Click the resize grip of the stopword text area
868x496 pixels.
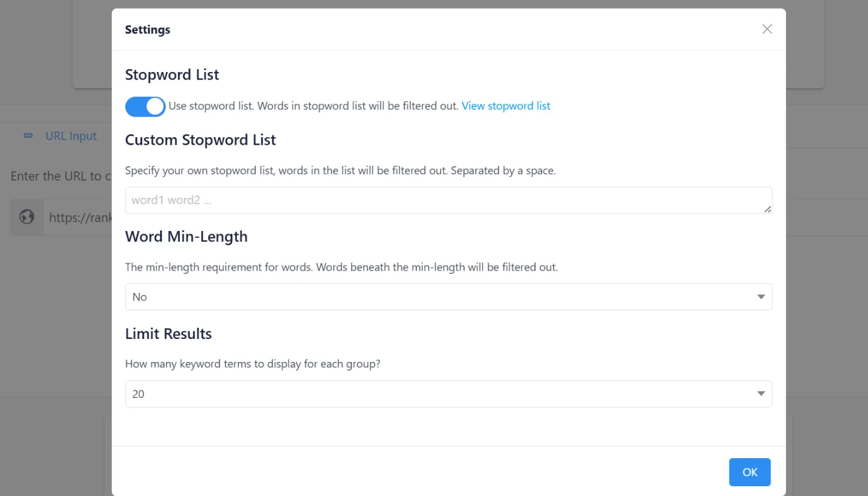tap(768, 209)
